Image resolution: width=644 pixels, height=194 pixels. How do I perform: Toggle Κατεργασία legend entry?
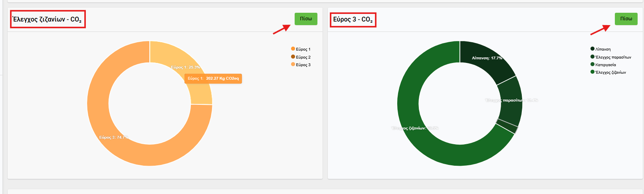click(605, 65)
